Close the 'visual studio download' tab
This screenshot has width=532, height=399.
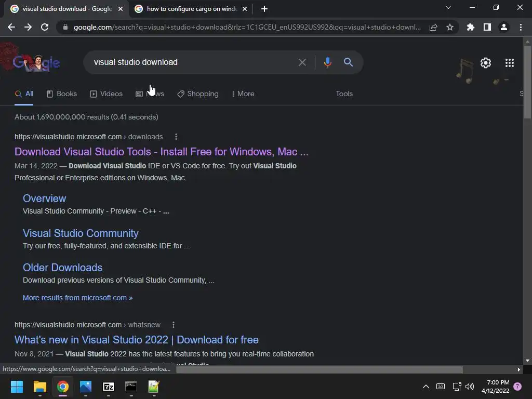click(121, 9)
